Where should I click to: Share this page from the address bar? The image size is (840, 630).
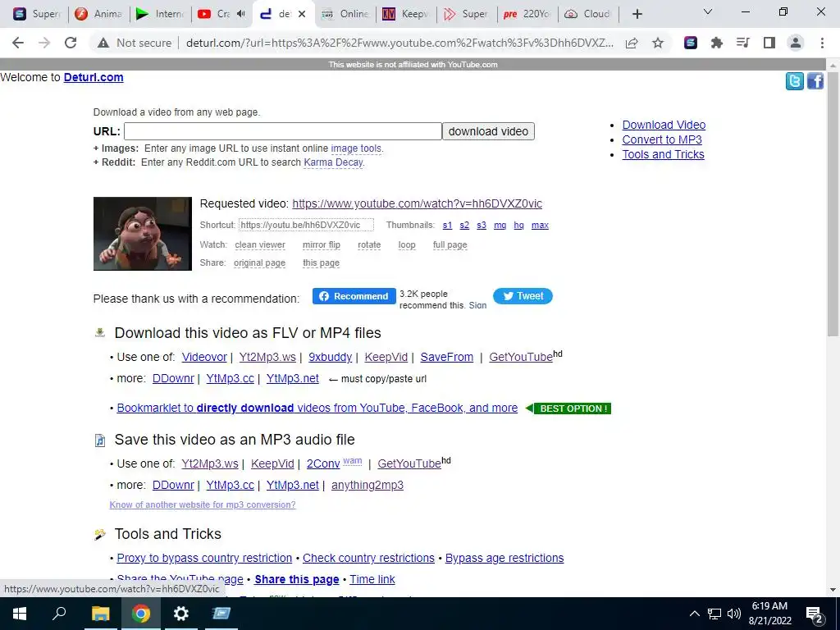click(x=632, y=43)
